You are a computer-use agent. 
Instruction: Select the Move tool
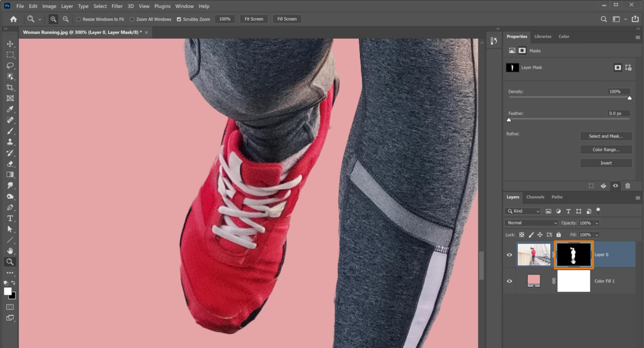coord(9,43)
